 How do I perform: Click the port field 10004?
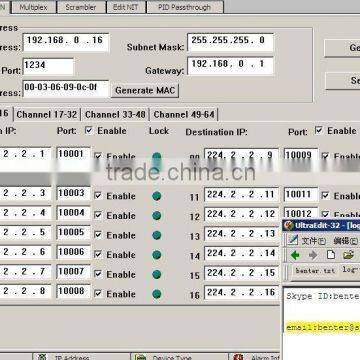pos(73,213)
